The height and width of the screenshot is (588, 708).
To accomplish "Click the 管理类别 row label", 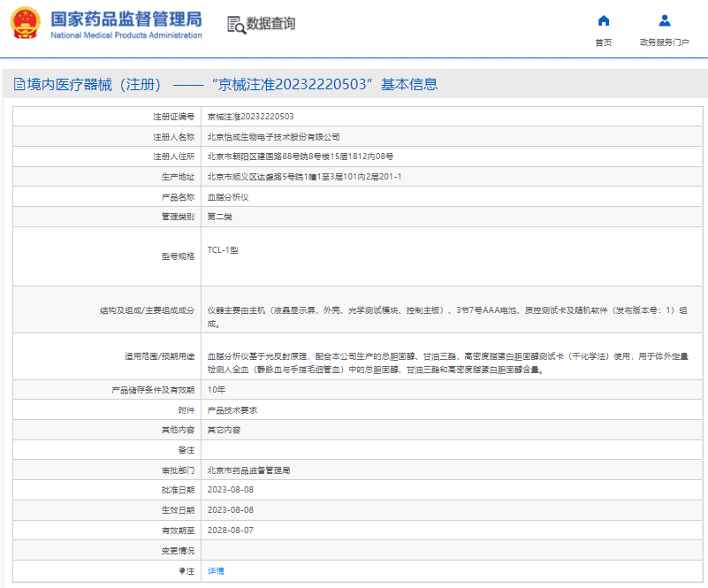I will pos(178,217).
